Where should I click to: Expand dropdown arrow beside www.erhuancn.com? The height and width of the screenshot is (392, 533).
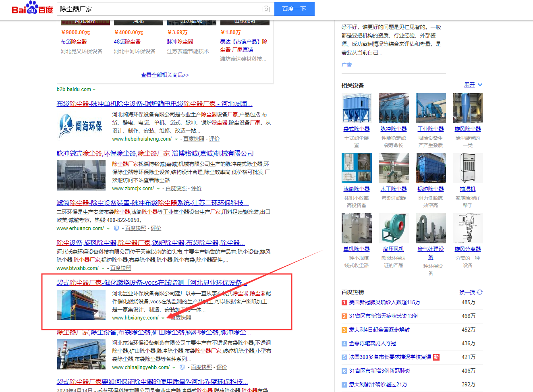108,229
